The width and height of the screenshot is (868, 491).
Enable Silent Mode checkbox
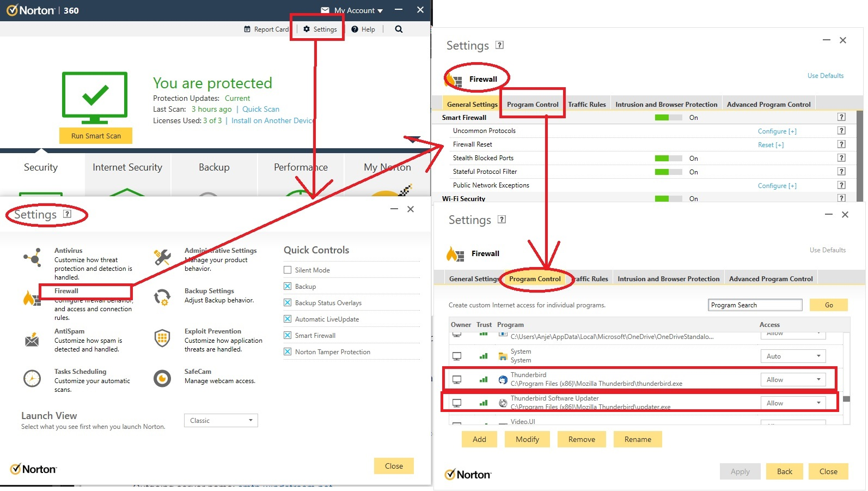click(288, 270)
